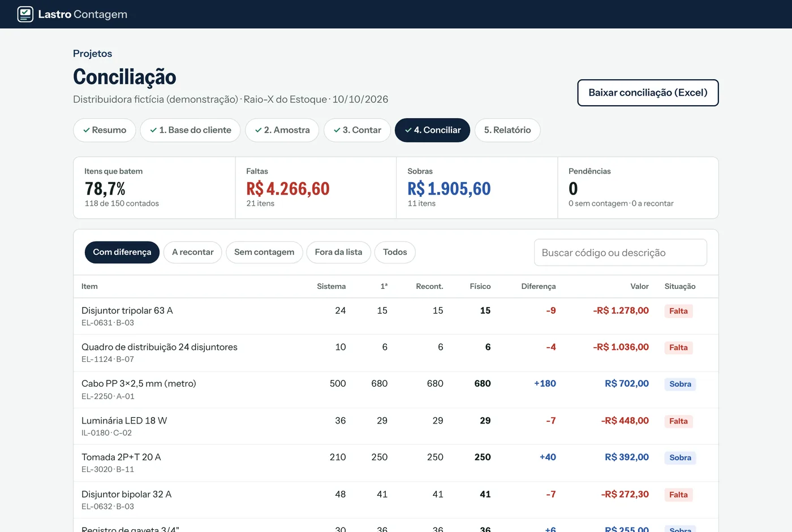The height and width of the screenshot is (532, 792).
Task: Click the Item column header
Action: [89, 287]
